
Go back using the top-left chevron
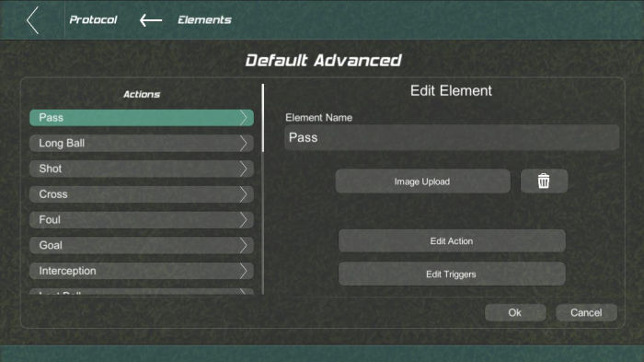[x=32, y=19]
